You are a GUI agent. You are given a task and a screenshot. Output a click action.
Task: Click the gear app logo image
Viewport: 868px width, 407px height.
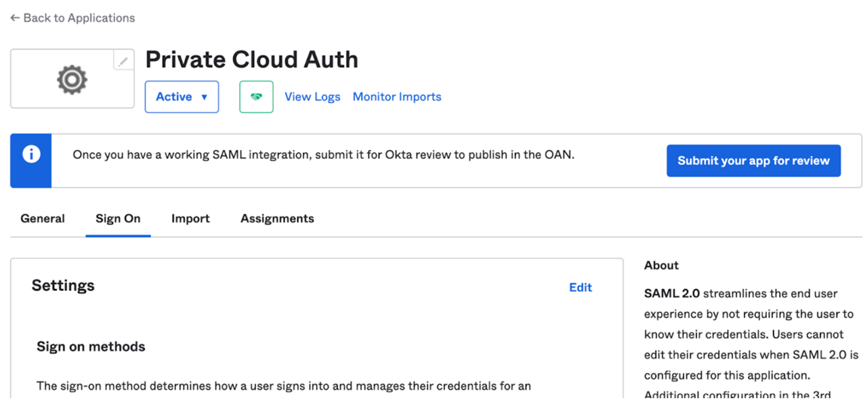click(x=72, y=79)
